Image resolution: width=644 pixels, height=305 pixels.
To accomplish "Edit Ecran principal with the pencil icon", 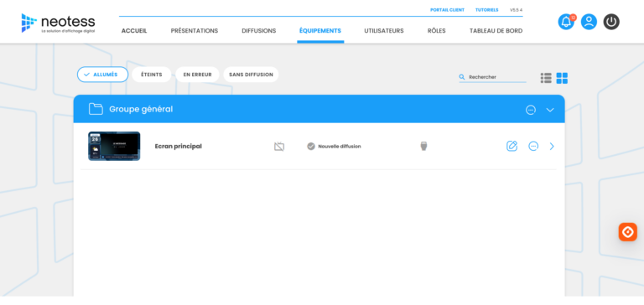I will 512,146.
